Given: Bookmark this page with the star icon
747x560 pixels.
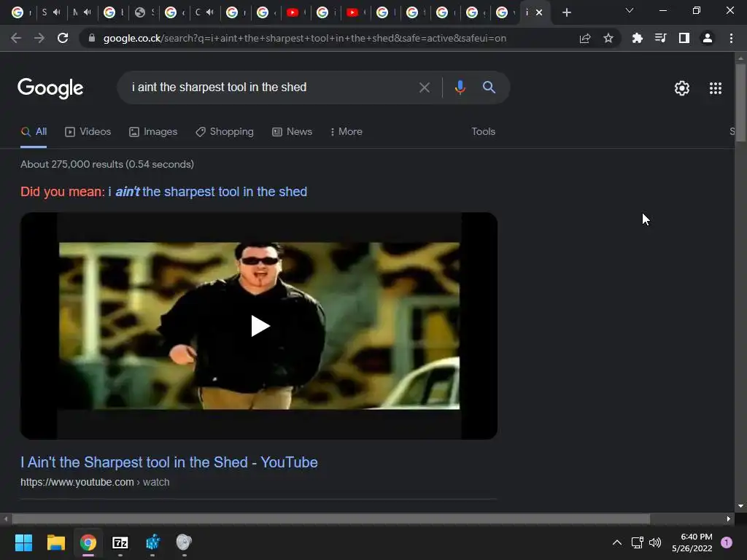Looking at the screenshot, I should point(608,38).
